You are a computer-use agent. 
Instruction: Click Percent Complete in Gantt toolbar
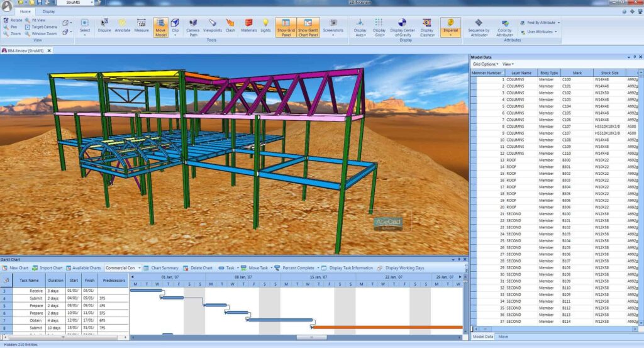[294, 268]
